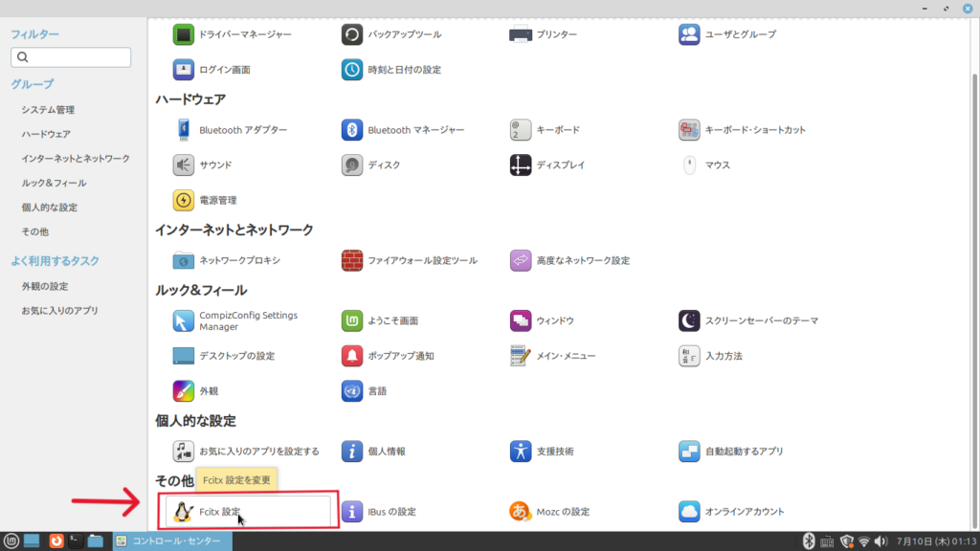Select 個人的な設定 group in sidebar
Viewport: 980px width, 551px height.
(x=50, y=208)
